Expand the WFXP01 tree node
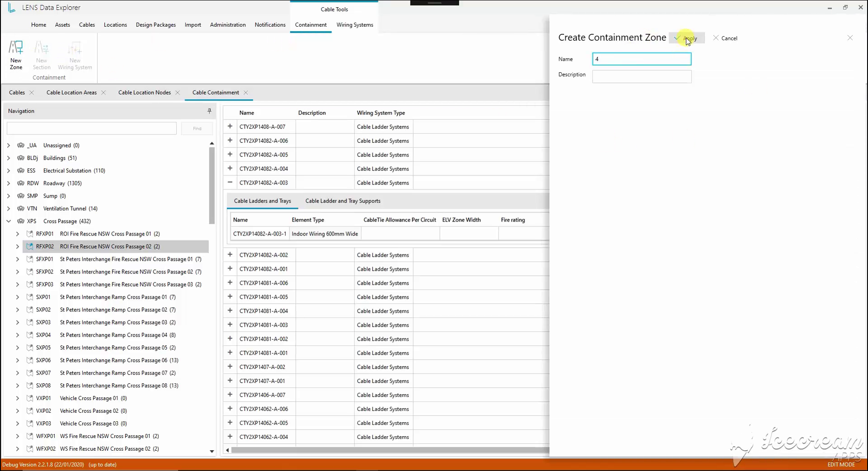 pos(18,437)
